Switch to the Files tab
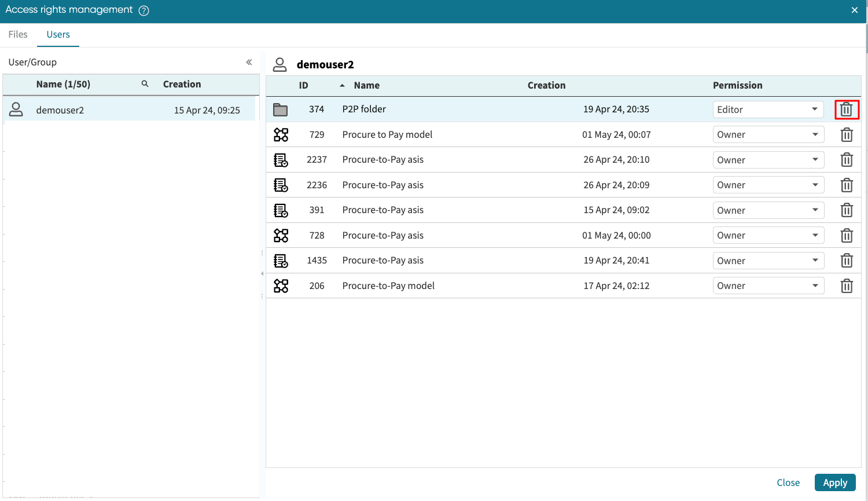Screen dimensions: 868x501 (x=18, y=34)
